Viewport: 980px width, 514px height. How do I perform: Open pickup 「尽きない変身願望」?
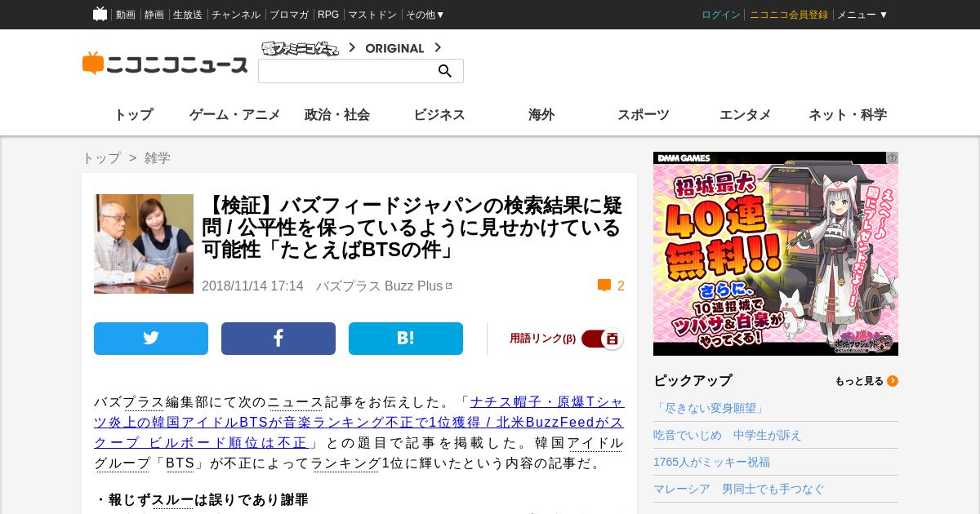(709, 408)
